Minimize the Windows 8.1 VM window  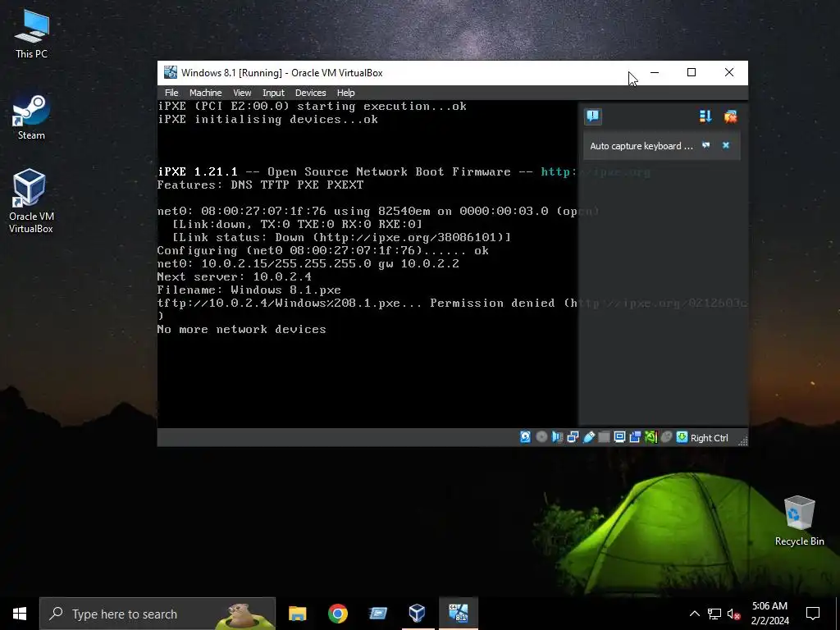pyautogui.click(x=655, y=72)
